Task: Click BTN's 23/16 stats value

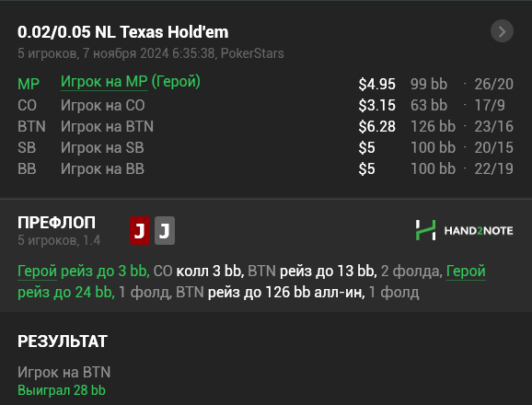Action: click(493, 126)
